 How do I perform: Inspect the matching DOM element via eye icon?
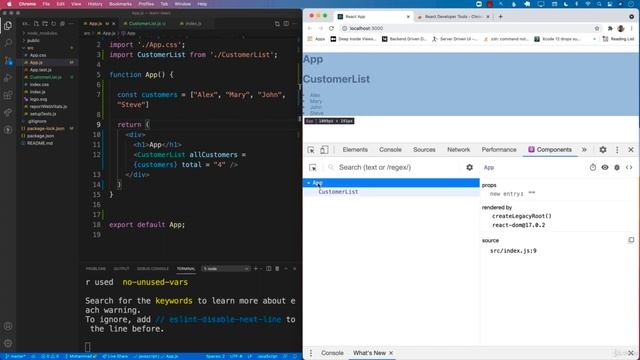(605, 167)
